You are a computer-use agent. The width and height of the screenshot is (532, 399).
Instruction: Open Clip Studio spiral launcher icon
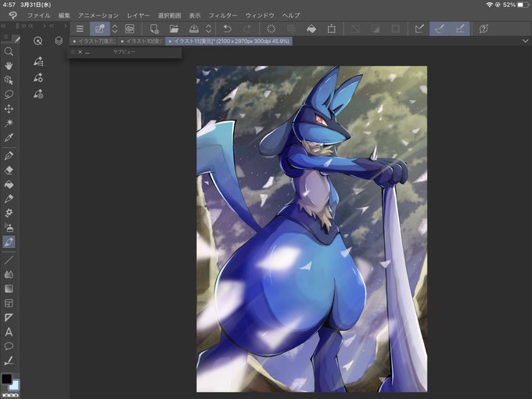130,29
